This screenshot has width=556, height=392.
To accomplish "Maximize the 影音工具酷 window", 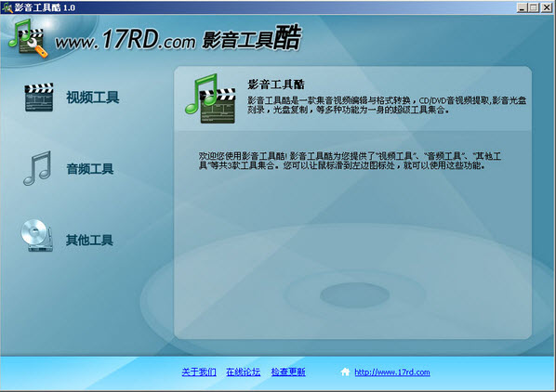I will [534, 7].
